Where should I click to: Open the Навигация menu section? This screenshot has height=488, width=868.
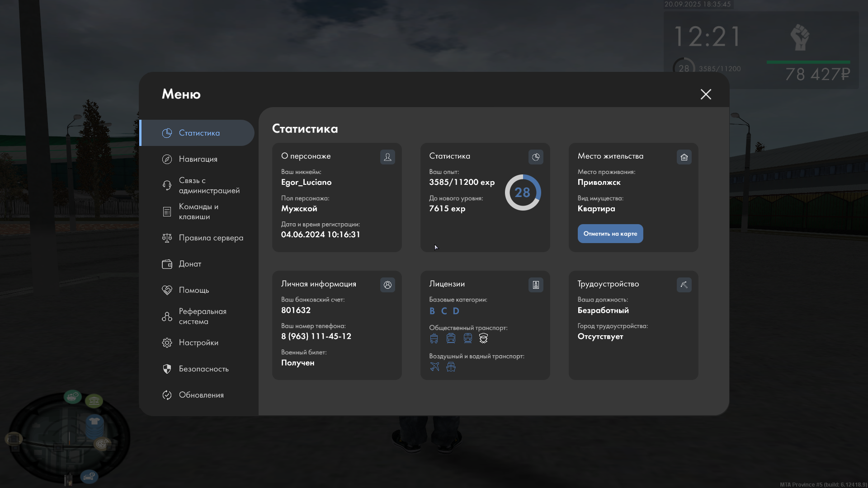tap(198, 159)
